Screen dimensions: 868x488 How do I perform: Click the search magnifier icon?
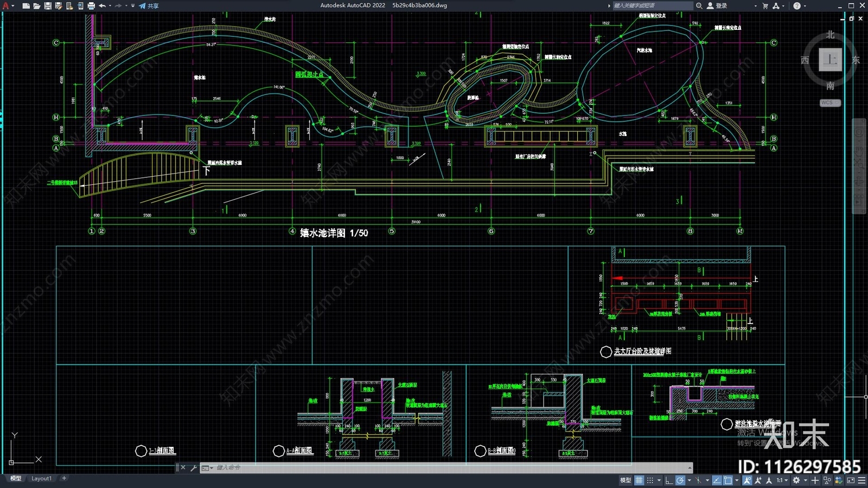[699, 5]
